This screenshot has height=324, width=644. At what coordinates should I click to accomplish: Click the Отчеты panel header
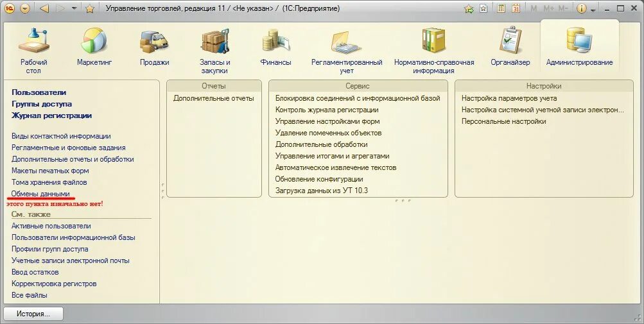click(214, 86)
